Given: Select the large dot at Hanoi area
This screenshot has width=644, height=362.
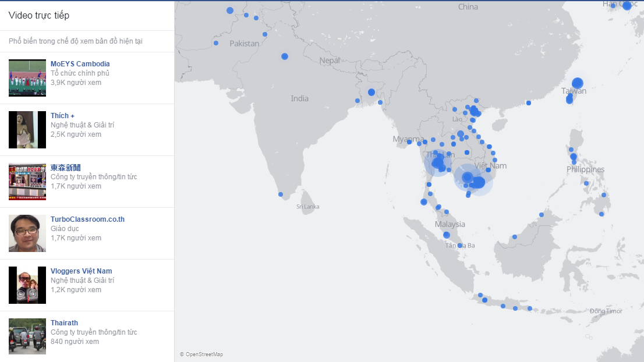Looking at the screenshot, I should click(475, 111).
